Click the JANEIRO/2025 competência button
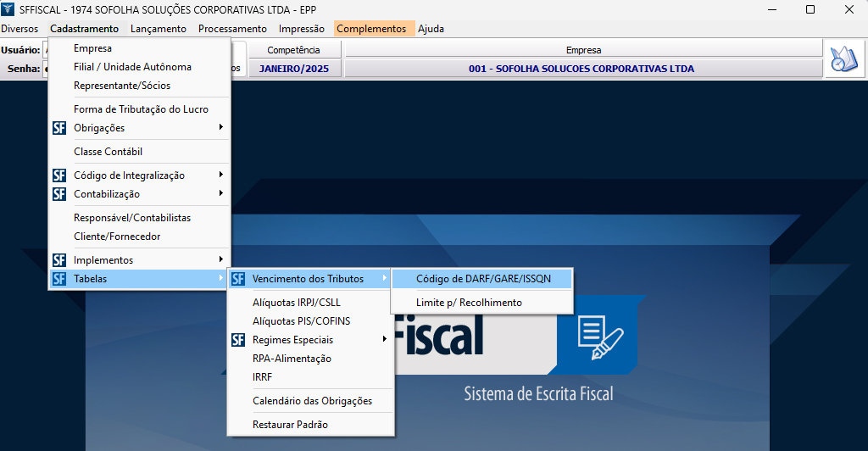This screenshot has height=451, width=868. (x=294, y=69)
